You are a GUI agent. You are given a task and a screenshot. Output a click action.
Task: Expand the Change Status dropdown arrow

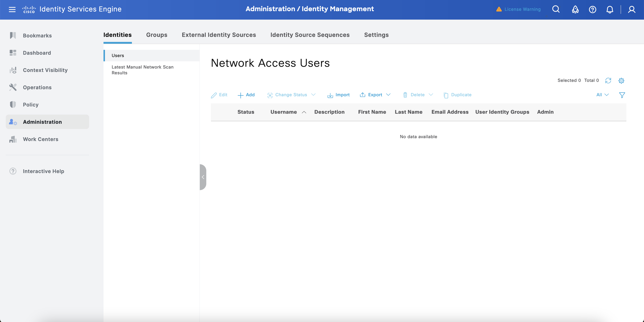[313, 95]
